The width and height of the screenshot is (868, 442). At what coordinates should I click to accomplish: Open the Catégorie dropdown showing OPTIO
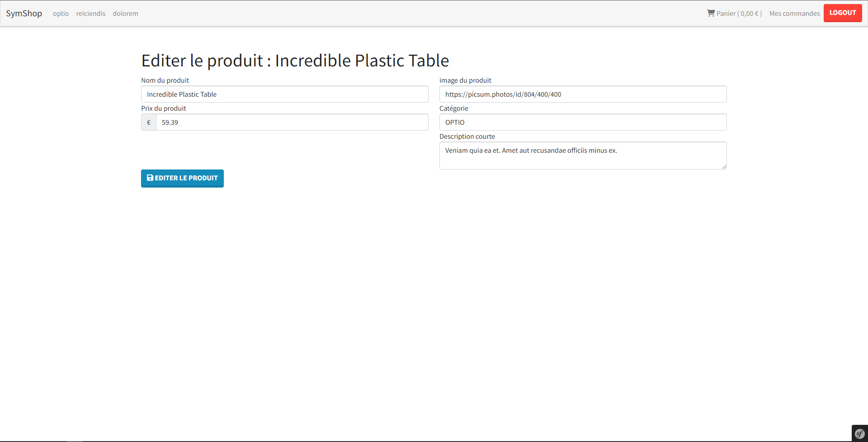(x=583, y=122)
